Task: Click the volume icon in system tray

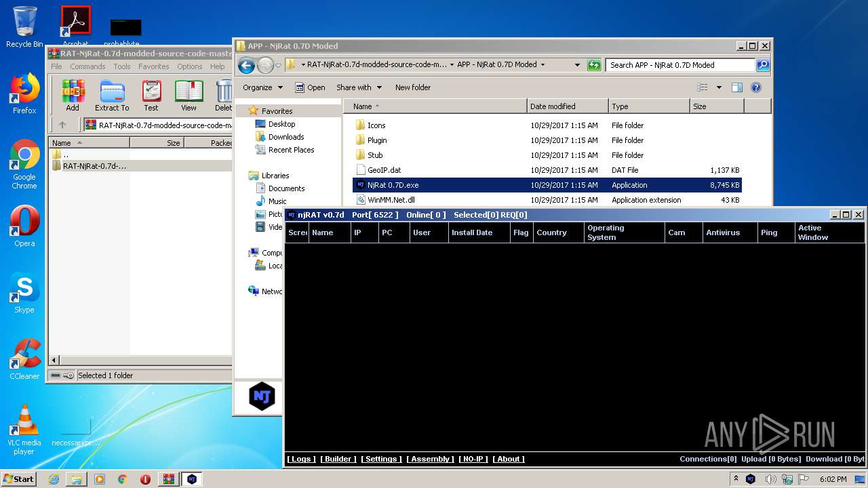Action: pos(770,479)
